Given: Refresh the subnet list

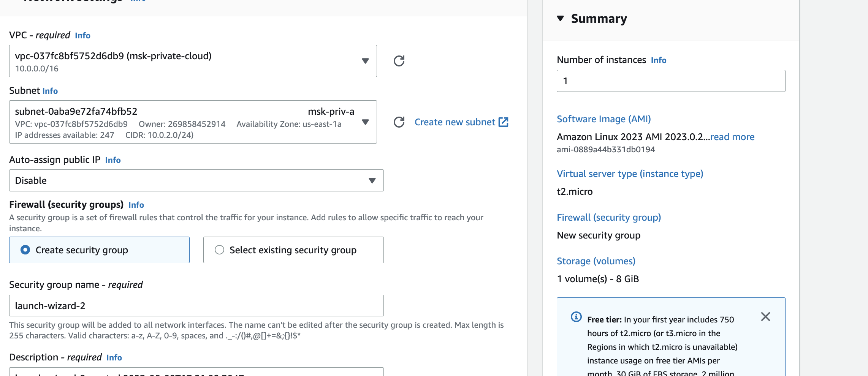Looking at the screenshot, I should tap(399, 122).
